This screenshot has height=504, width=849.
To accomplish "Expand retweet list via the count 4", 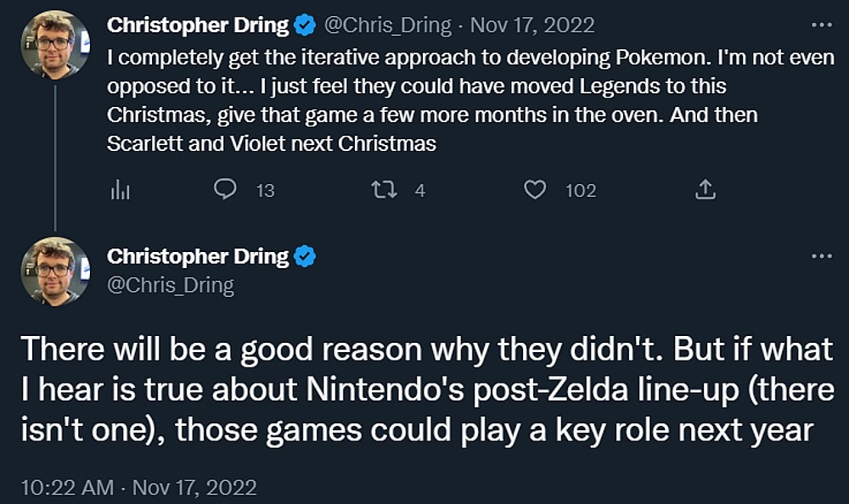I will 419,190.
